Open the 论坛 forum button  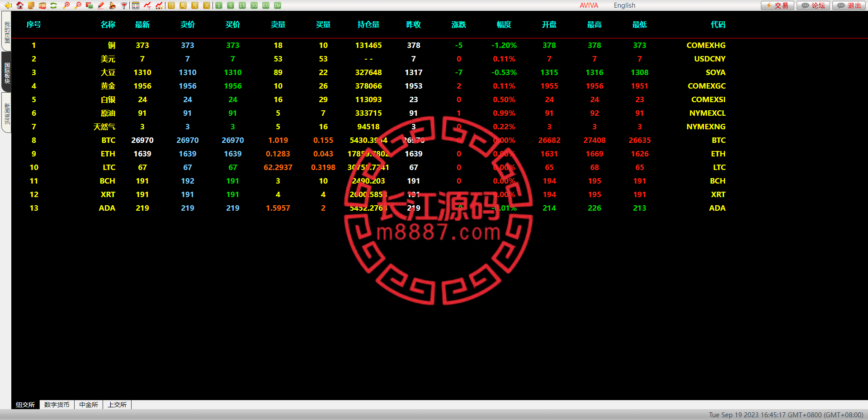[x=814, y=5]
